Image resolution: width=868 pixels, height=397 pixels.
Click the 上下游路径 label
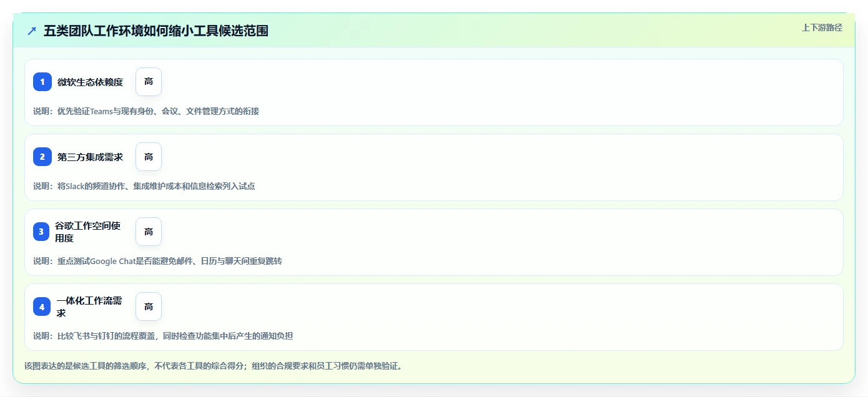click(822, 27)
